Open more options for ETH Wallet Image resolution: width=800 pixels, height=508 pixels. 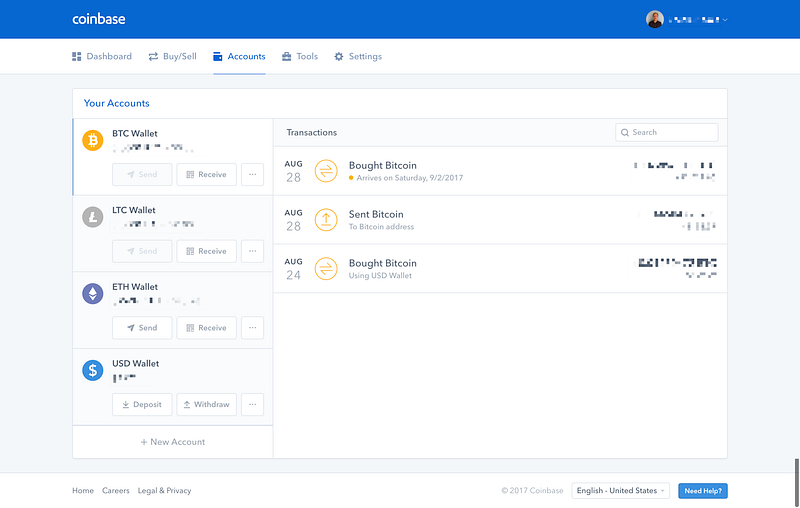253,327
